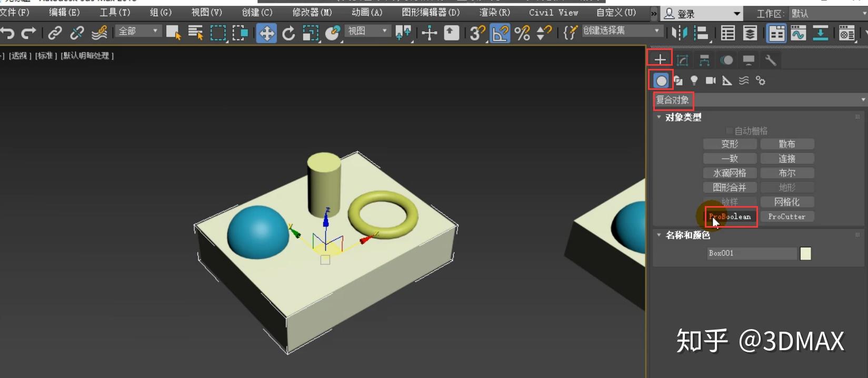
Task: Click the Rectangular Selection Region icon
Action: (218, 33)
